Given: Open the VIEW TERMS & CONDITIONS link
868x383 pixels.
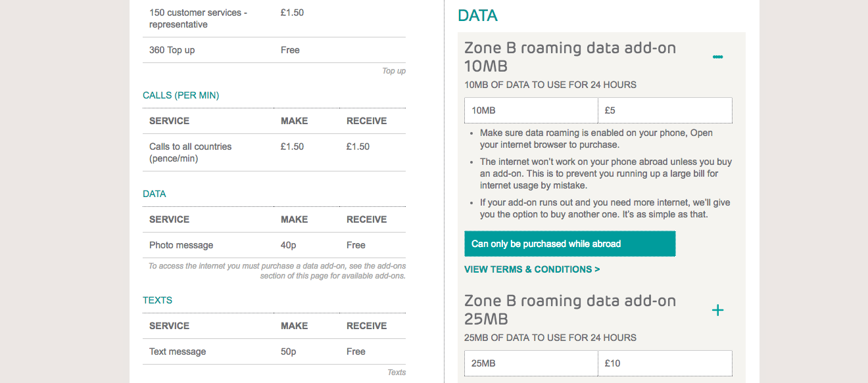Looking at the screenshot, I should 531,269.
